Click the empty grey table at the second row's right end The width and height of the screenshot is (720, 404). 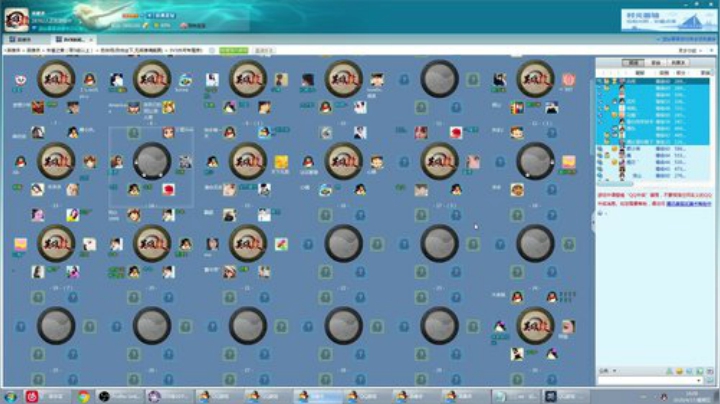(x=535, y=161)
